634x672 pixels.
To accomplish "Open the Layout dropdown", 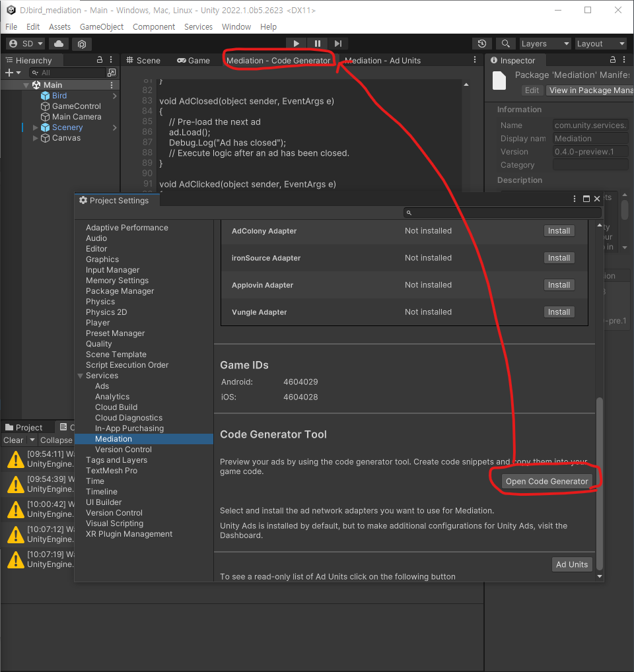I will 600,44.
